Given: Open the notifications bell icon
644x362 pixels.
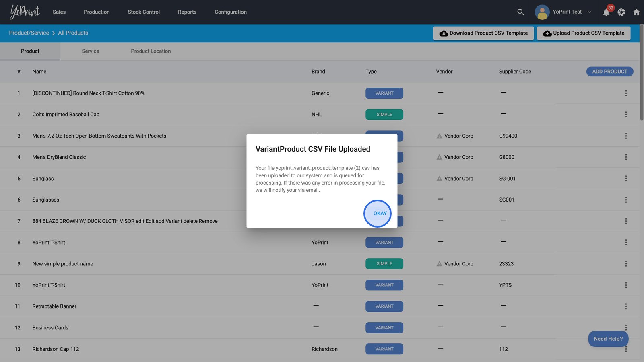Looking at the screenshot, I should pos(606,12).
